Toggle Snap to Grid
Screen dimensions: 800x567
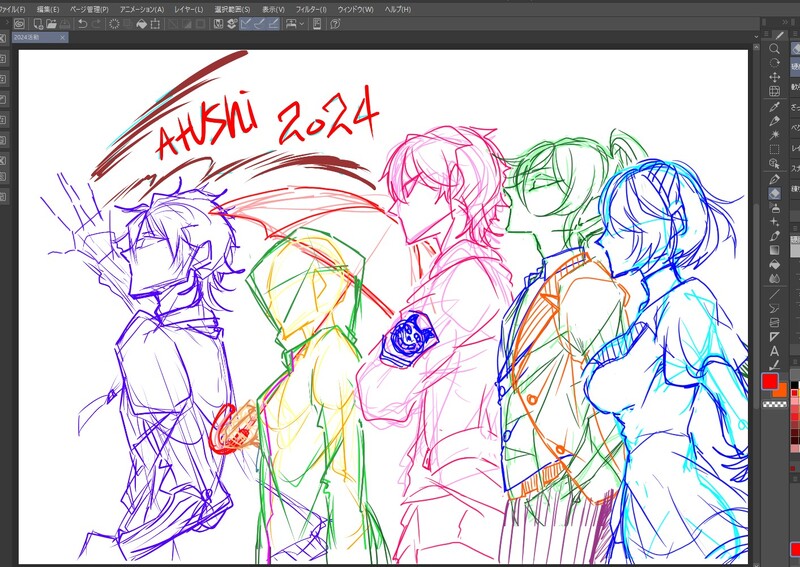coord(273,23)
